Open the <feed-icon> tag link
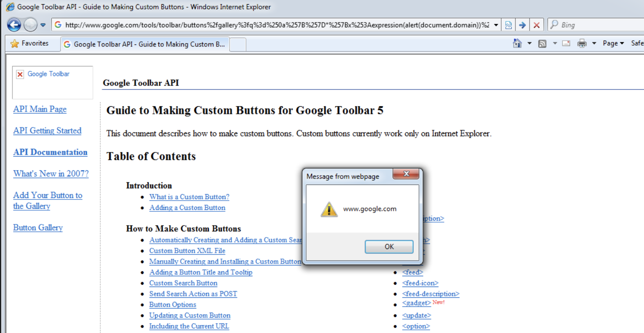 pyautogui.click(x=420, y=283)
